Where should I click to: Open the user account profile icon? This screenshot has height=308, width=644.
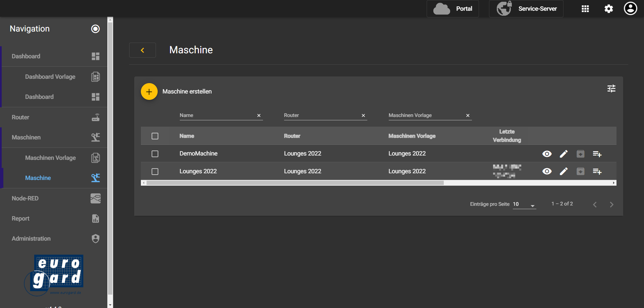[630, 9]
